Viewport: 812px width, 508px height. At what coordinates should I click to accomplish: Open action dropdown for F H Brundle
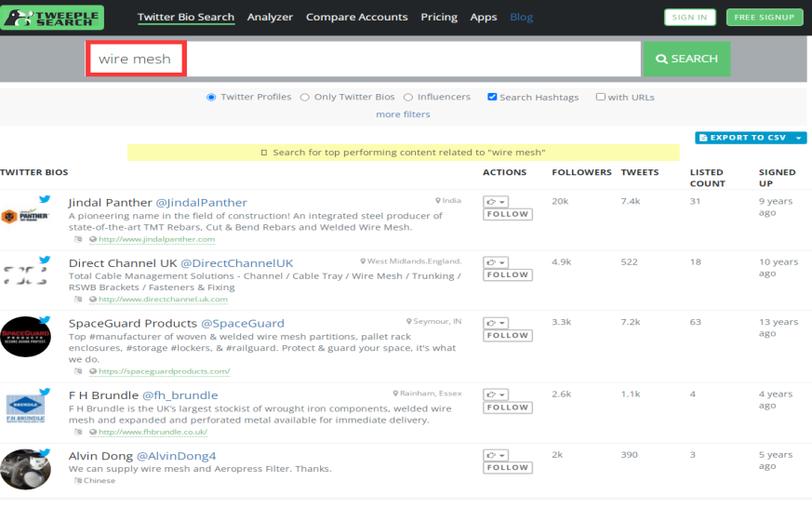tap(496, 394)
